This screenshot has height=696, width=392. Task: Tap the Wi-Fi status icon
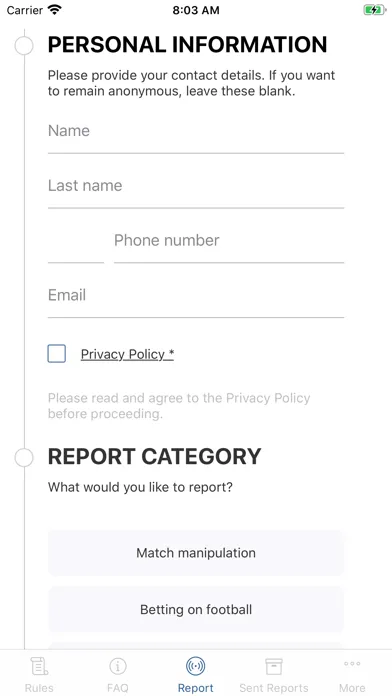click(55, 10)
